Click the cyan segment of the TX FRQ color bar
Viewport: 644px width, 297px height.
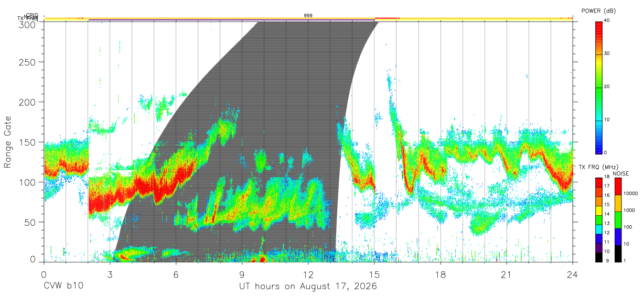(x=599, y=229)
